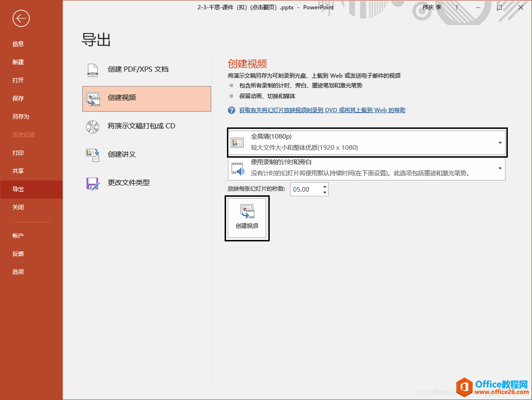Expand the 使用录制的计时和旁白 dropdown

pyautogui.click(x=499, y=169)
